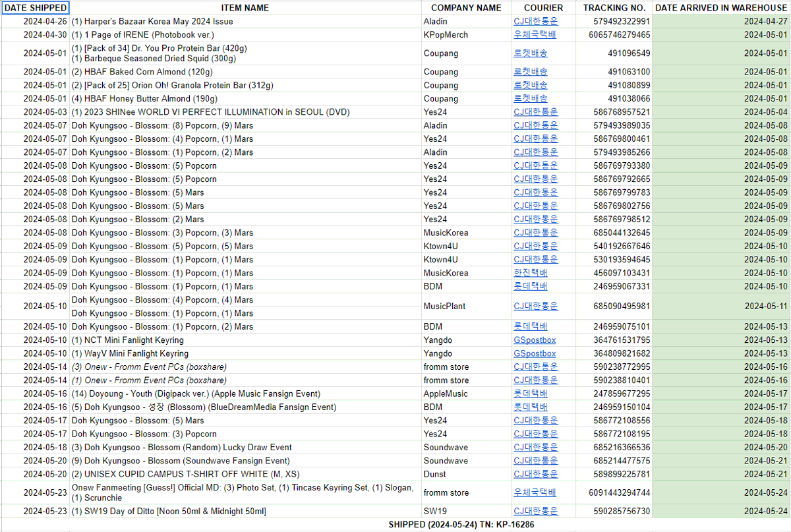Select tracking number 590238810401
This screenshot has width=791, height=532.
[614, 380]
